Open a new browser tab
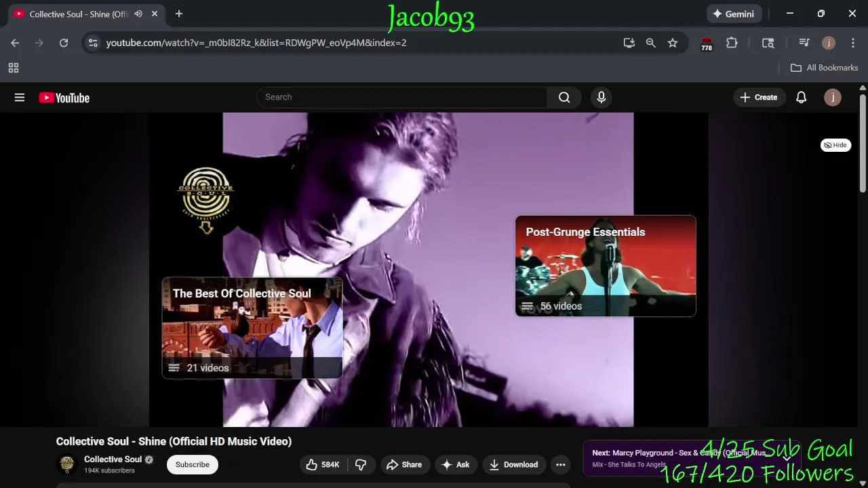 click(x=179, y=14)
